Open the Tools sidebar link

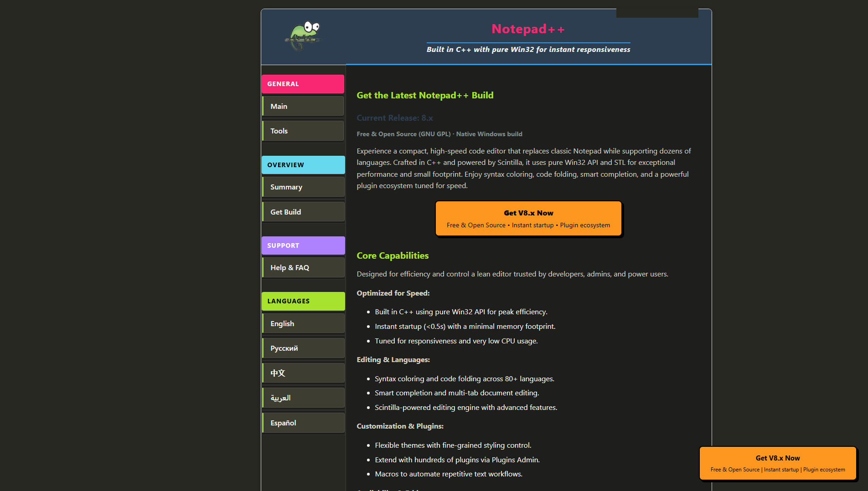(x=303, y=131)
